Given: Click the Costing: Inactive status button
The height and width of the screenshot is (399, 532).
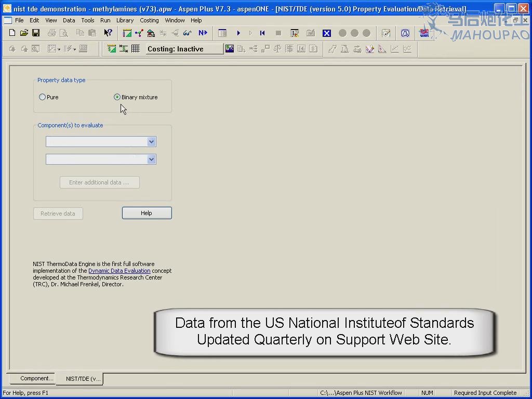Looking at the screenshot, I should pyautogui.click(x=185, y=49).
